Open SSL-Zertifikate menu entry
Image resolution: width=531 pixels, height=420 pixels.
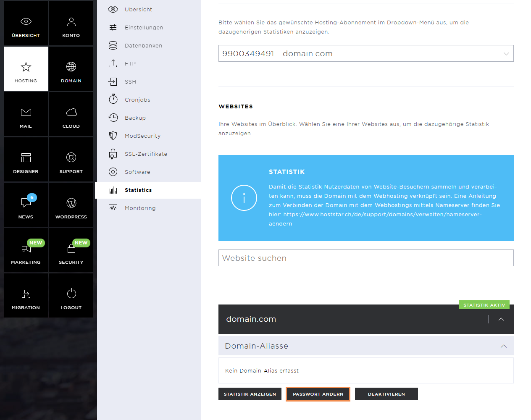pyautogui.click(x=146, y=154)
